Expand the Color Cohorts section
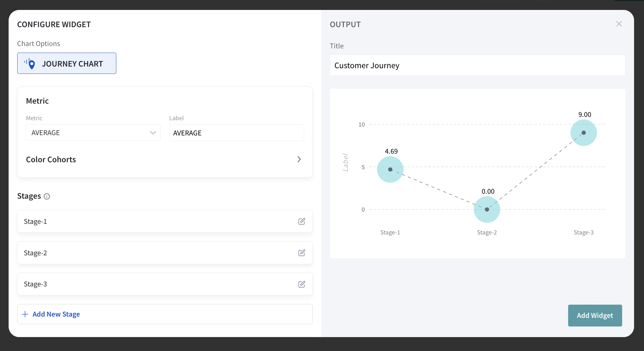Image resolution: width=644 pixels, height=351 pixels. point(299,159)
